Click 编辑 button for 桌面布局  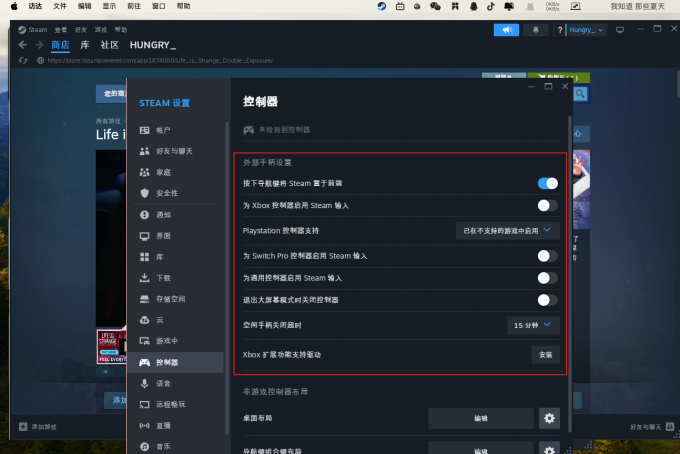tap(481, 418)
